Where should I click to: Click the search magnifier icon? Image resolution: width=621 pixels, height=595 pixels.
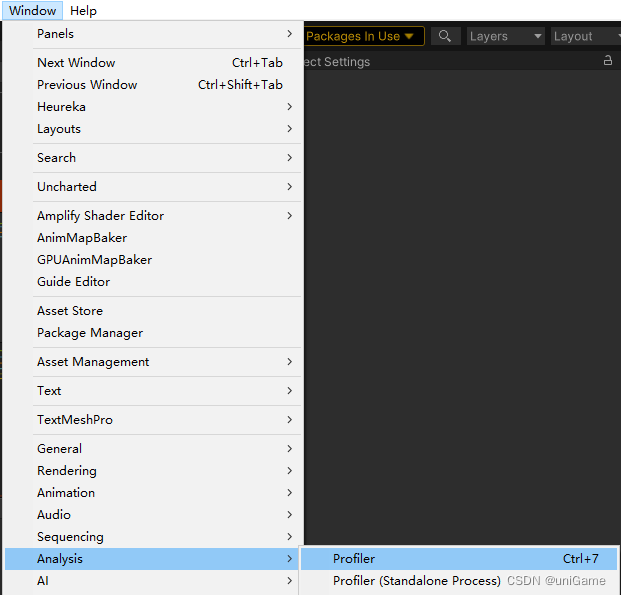coord(445,36)
